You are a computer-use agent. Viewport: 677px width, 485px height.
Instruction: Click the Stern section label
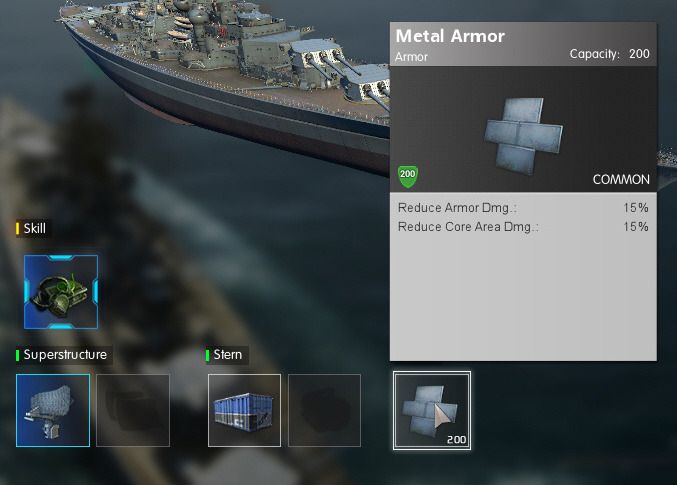[227, 355]
